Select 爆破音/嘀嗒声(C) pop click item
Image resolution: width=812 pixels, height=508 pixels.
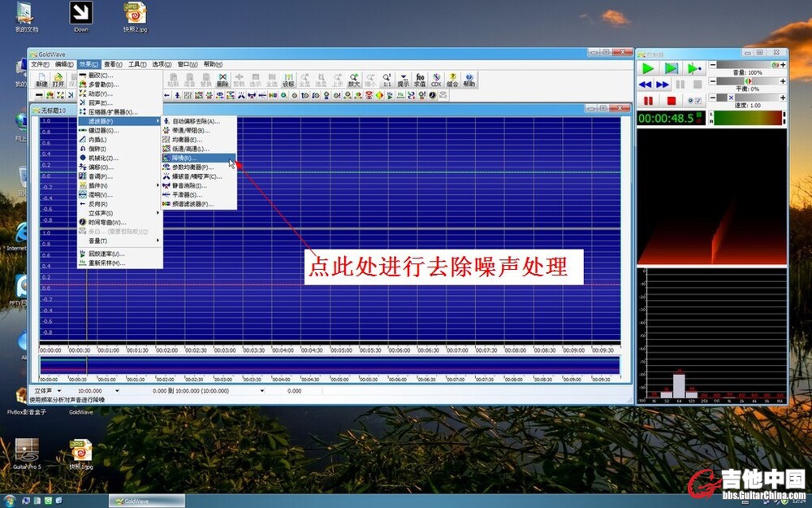(x=199, y=176)
